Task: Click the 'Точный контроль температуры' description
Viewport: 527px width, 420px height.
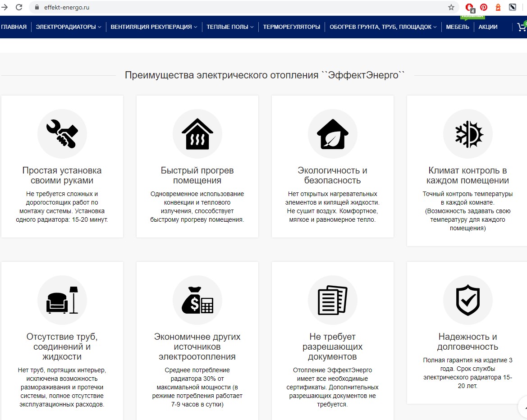Action: (468, 211)
